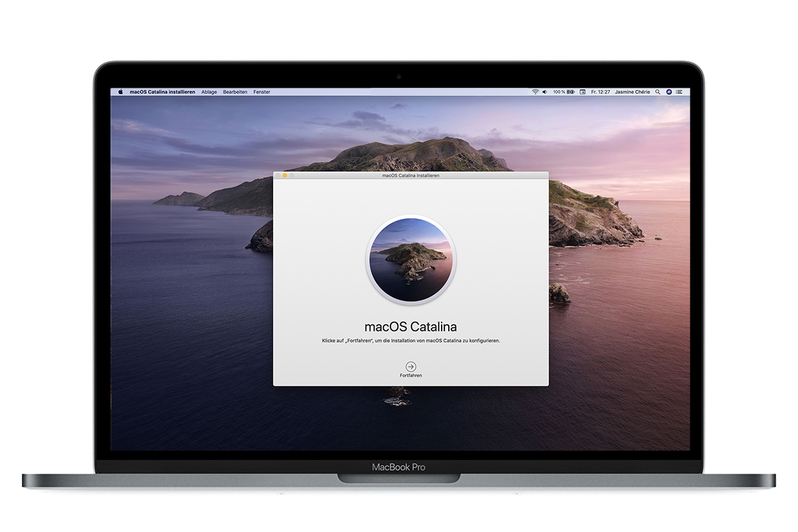Open the screen mirroring menu bar icon
Viewport: 798px width, 532px height.
[583, 92]
